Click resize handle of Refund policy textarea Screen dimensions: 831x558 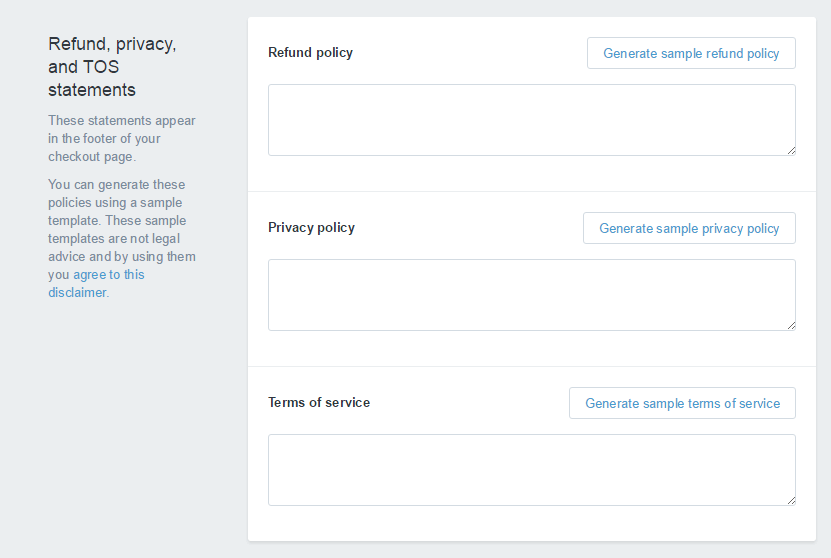[791, 150]
